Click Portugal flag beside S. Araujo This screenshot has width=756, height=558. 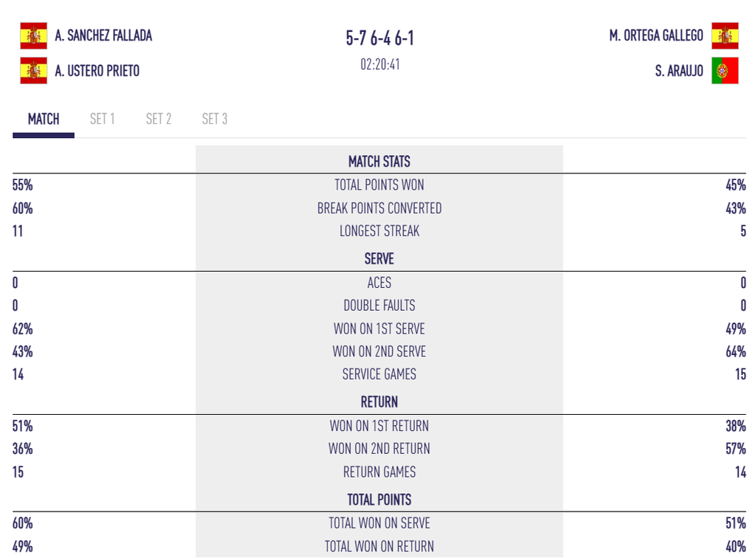(x=725, y=71)
